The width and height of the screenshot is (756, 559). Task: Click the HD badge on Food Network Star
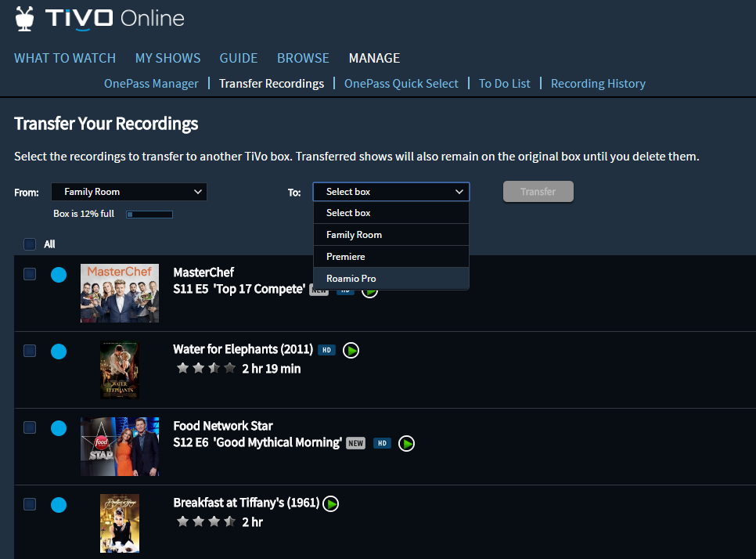pyautogui.click(x=382, y=443)
